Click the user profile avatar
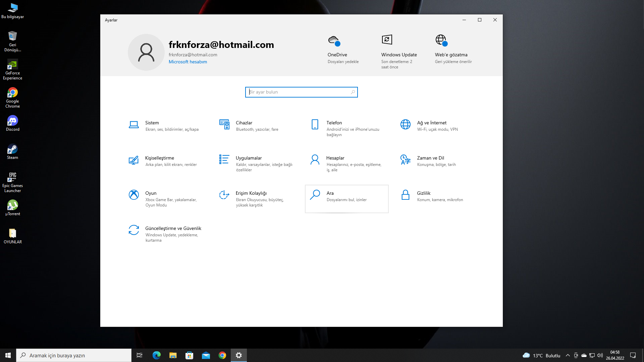The height and width of the screenshot is (362, 644). coord(146,52)
